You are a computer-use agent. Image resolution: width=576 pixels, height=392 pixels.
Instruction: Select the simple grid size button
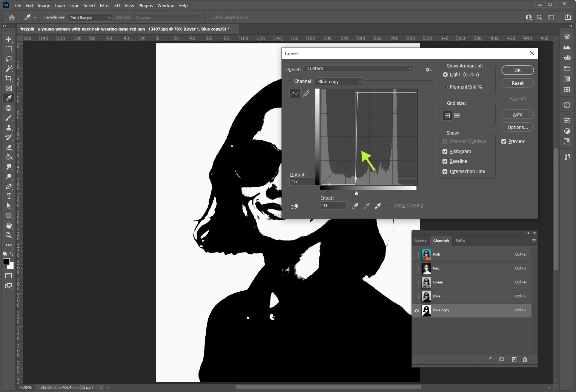tap(447, 116)
